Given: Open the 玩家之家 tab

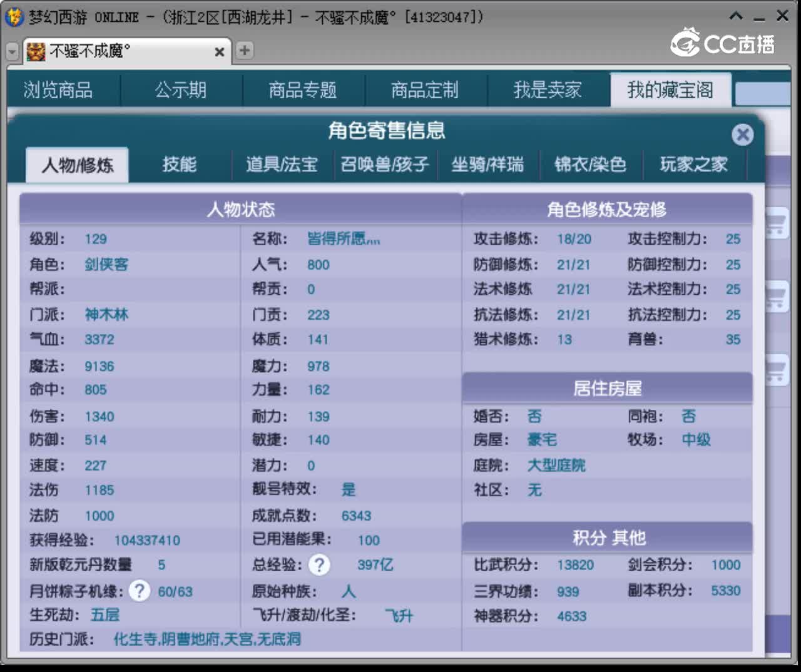Looking at the screenshot, I should pos(693,165).
